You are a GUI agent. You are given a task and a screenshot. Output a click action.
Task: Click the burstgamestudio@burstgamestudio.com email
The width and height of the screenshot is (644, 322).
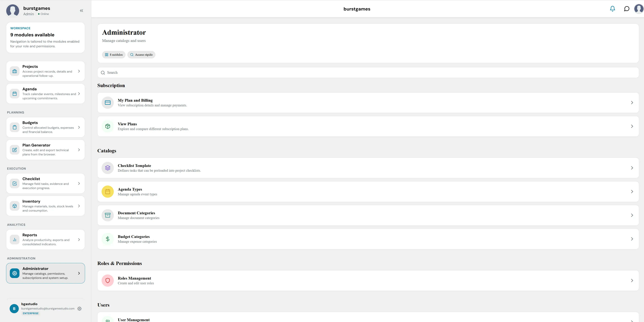pos(48,308)
